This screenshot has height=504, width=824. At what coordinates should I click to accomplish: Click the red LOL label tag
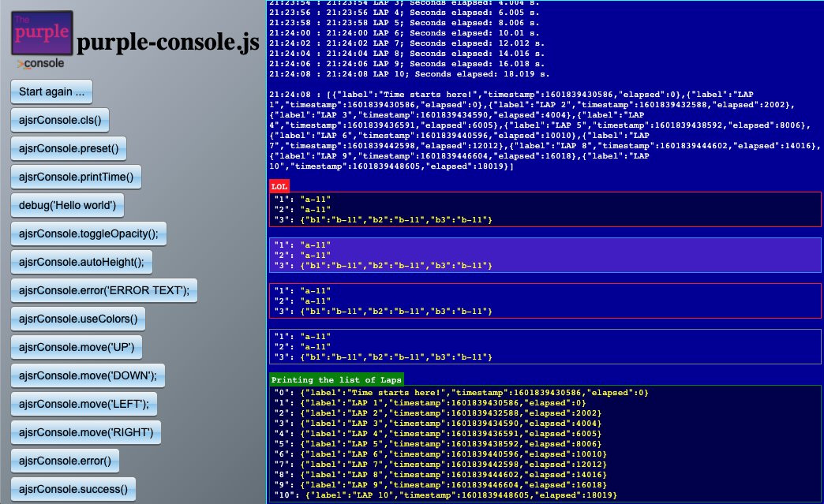pyautogui.click(x=279, y=186)
